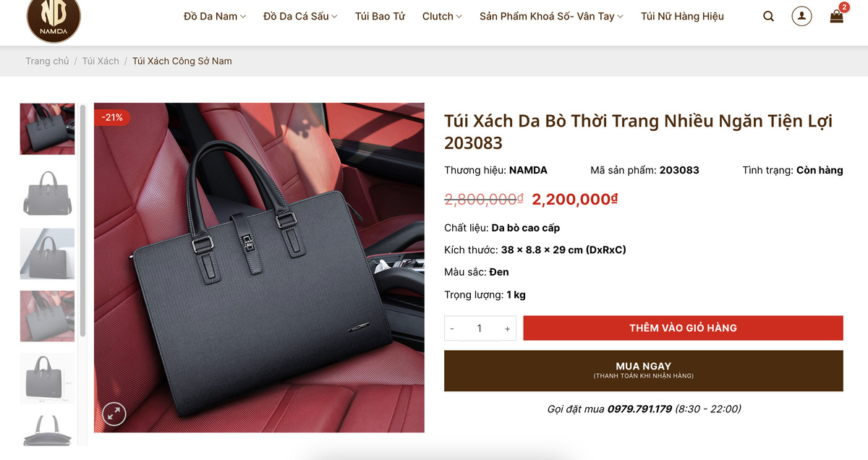Click the quantity input field

(479, 328)
